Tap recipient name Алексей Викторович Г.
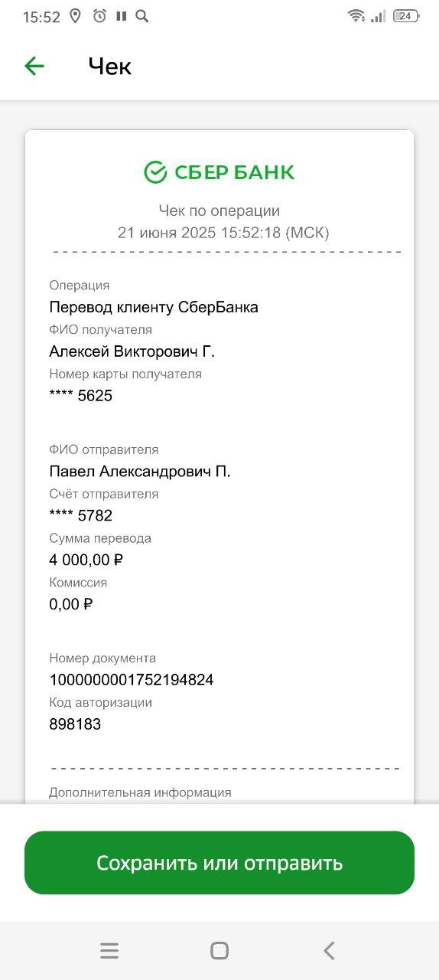The width and height of the screenshot is (439, 980). click(x=132, y=351)
